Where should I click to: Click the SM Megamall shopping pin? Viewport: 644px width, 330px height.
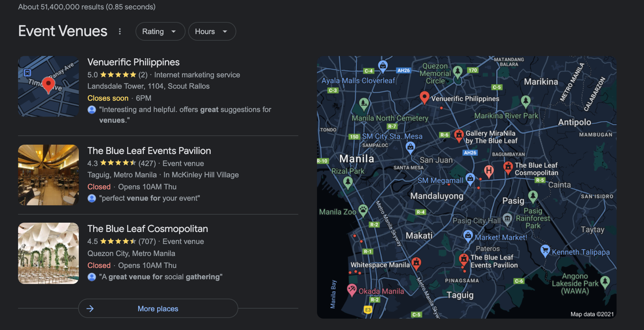[x=470, y=179]
